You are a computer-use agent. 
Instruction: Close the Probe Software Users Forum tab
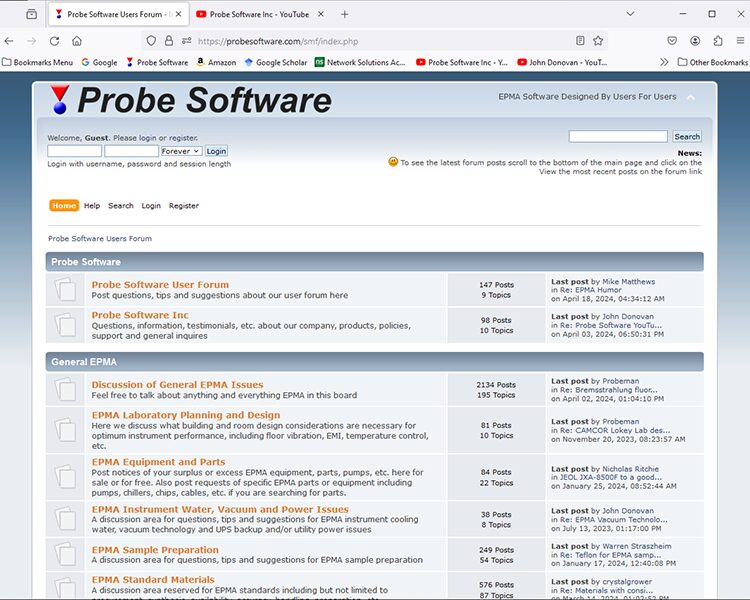(178, 14)
